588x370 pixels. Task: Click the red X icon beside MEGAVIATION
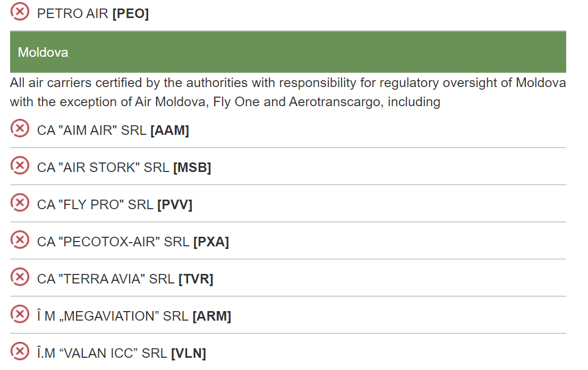20,315
